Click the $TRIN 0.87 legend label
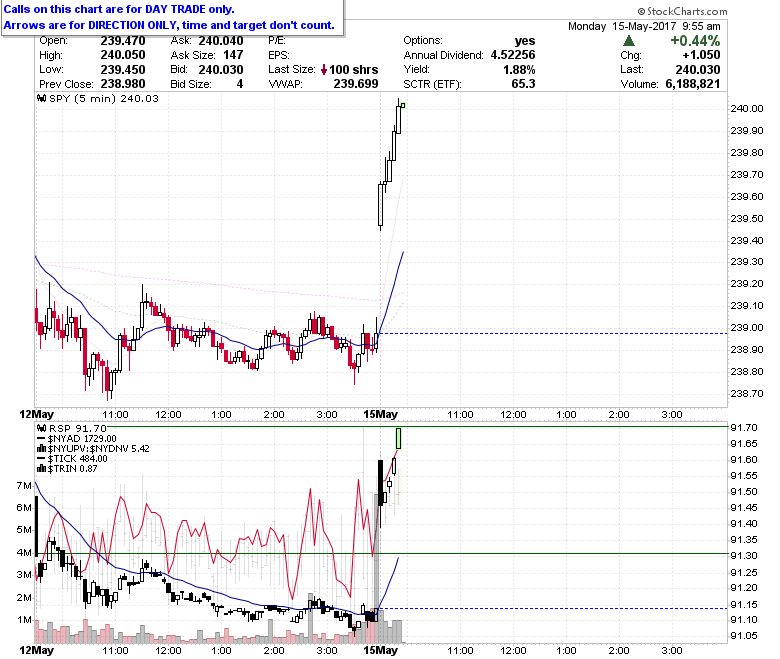 [72, 469]
